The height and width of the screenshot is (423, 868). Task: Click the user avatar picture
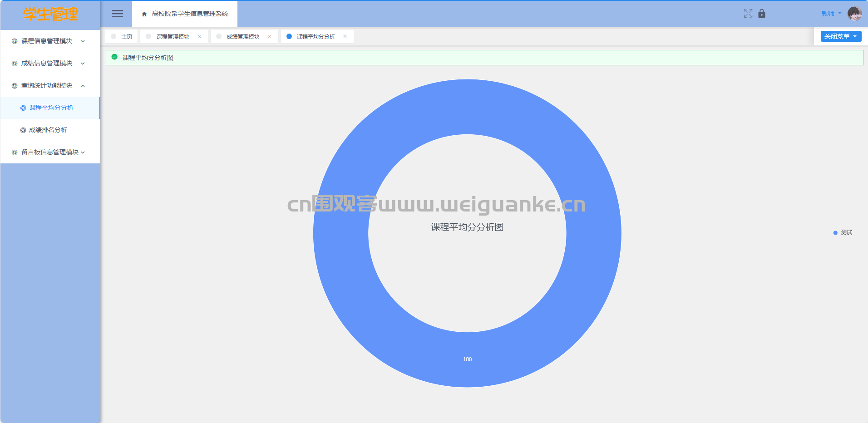point(854,14)
